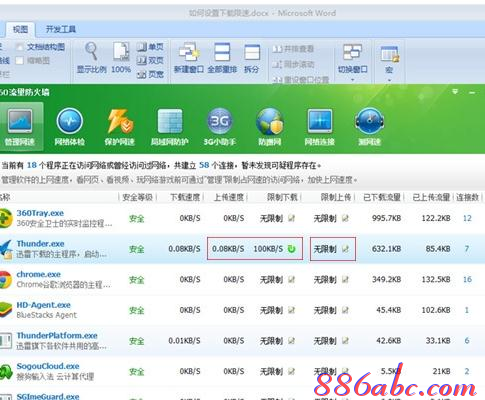Click the 632.1KB downloaded traffic value

pos(386,249)
